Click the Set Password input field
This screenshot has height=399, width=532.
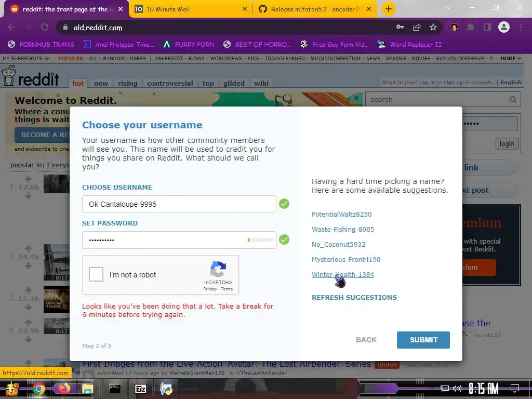pos(179,240)
